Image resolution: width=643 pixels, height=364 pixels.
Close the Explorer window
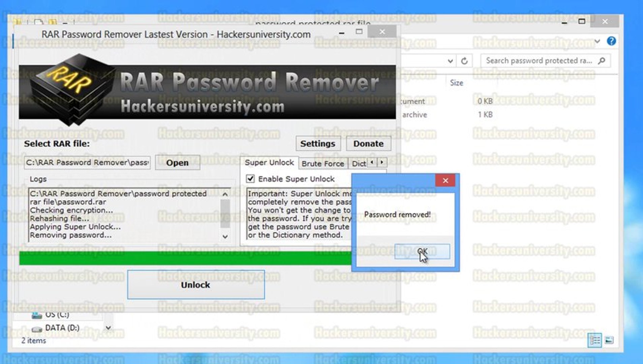tap(605, 21)
